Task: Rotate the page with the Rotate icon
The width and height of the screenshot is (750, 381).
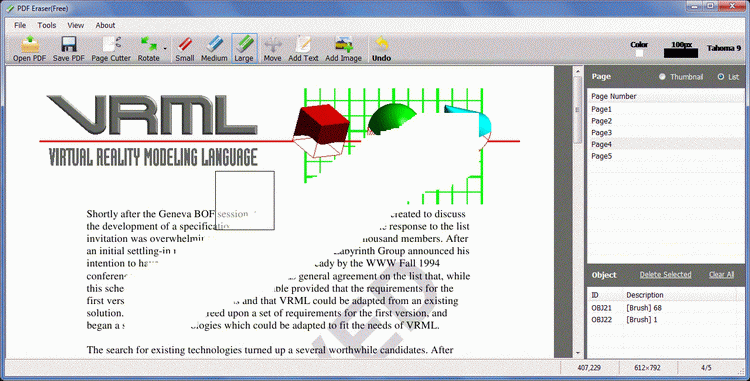Action: (149, 49)
